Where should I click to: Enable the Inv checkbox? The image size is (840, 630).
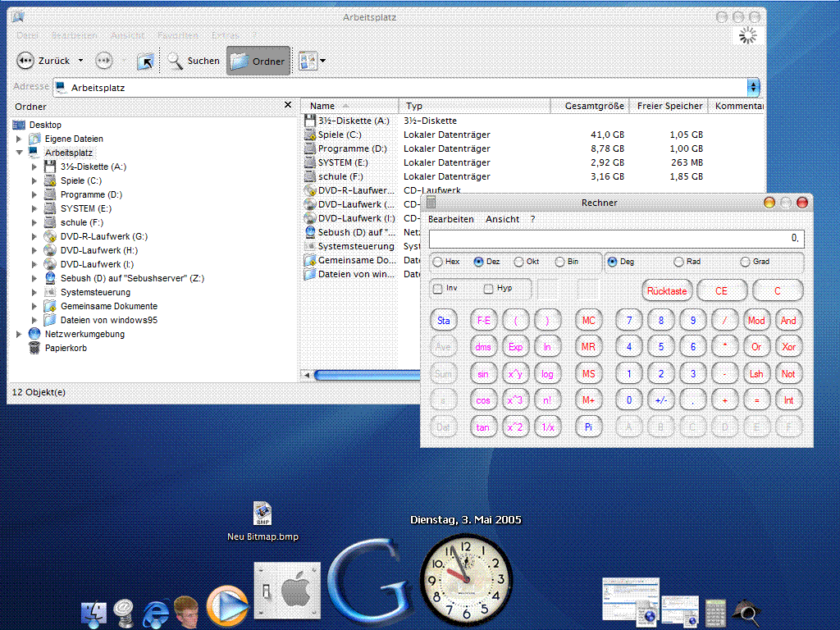438,289
